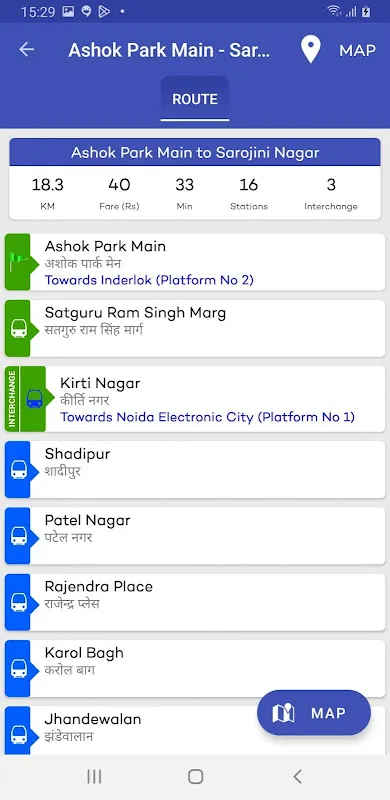Click train icon beside Satguru Ram Singh Marg
The height and width of the screenshot is (800, 390).
pos(19,329)
